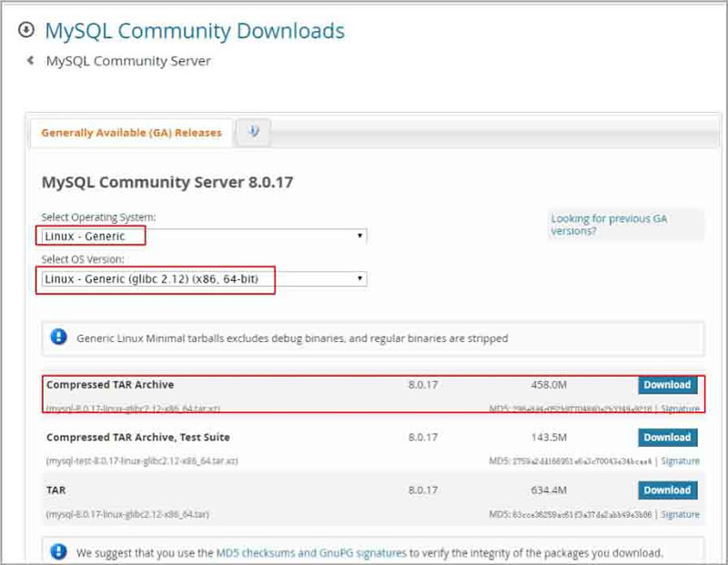Open Signature link for Test Suite archive

[x=680, y=461]
